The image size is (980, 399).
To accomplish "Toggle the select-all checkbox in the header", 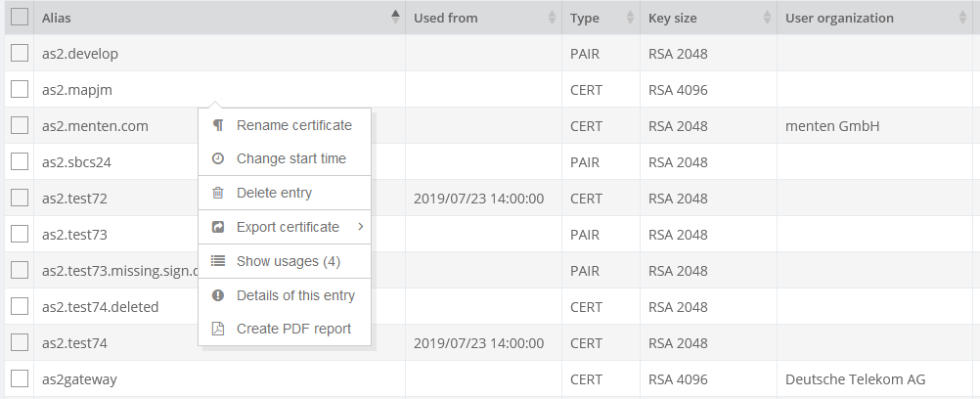I will pyautogui.click(x=19, y=18).
